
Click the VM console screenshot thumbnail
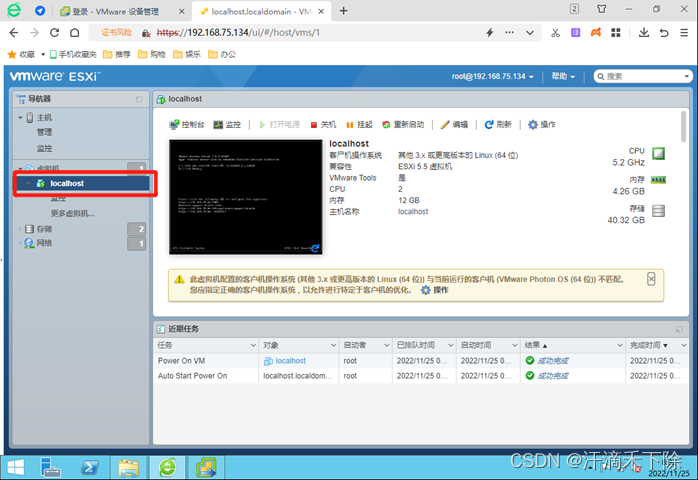coord(245,197)
